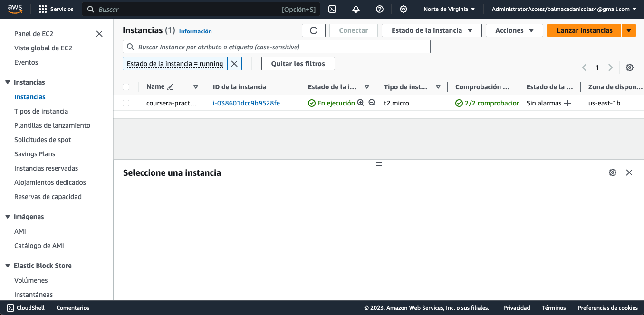Open Términos footer link

click(x=554, y=308)
